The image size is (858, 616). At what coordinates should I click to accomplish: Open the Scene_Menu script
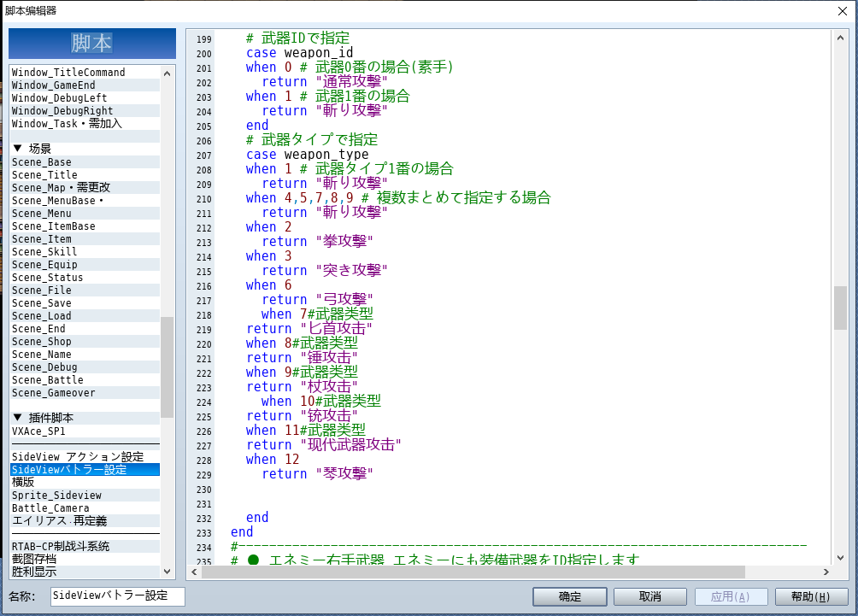pos(85,214)
